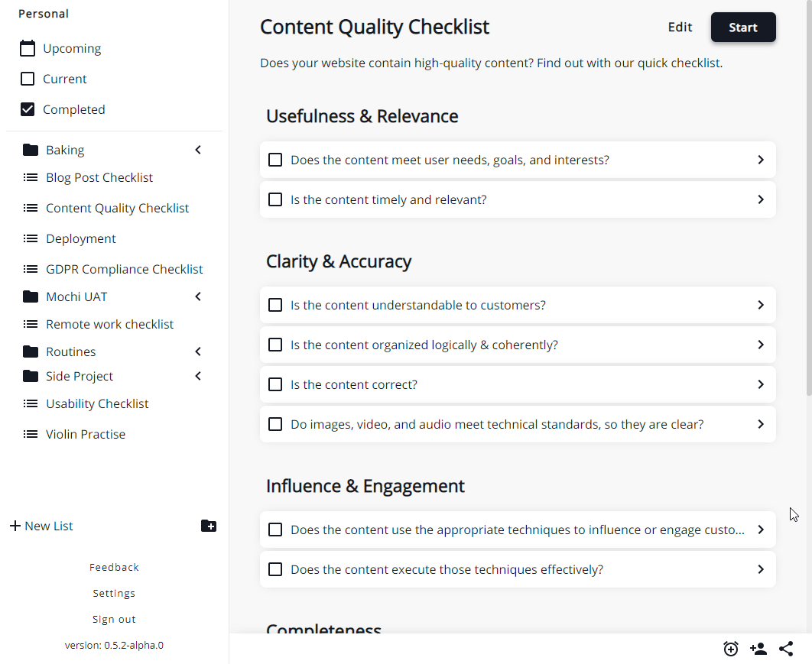Screen dimensions: 812x664
Task: Click the Baking folder icon
Action: click(x=31, y=150)
